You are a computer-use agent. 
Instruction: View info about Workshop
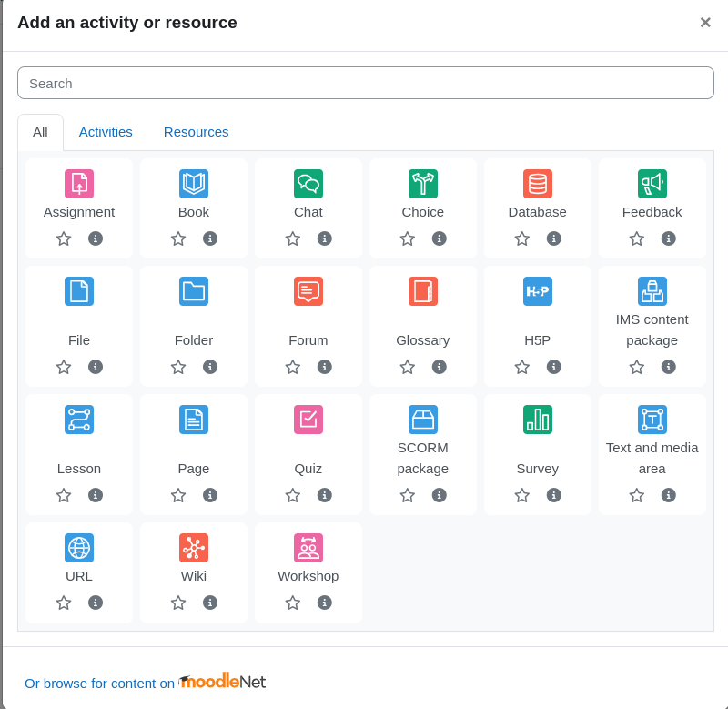point(325,603)
